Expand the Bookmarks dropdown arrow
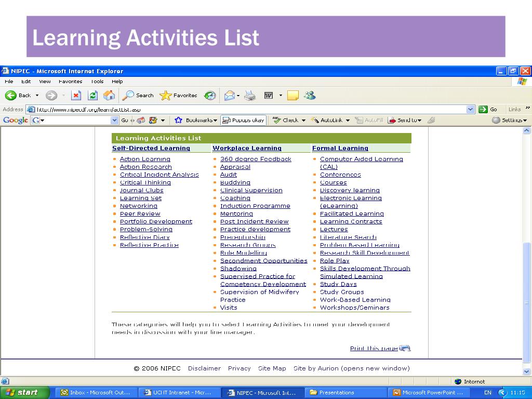The width and height of the screenshot is (532, 399). pyautogui.click(x=215, y=121)
